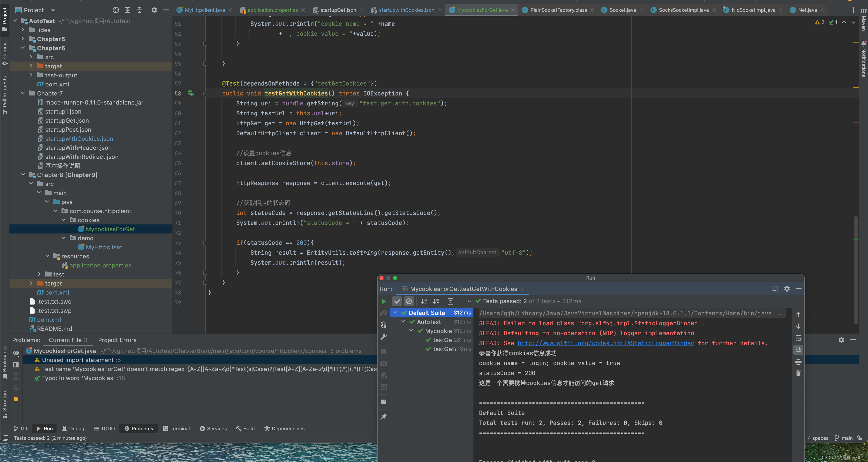Collapse the Default Suite test node
This screenshot has width=868, height=462.
coord(395,313)
